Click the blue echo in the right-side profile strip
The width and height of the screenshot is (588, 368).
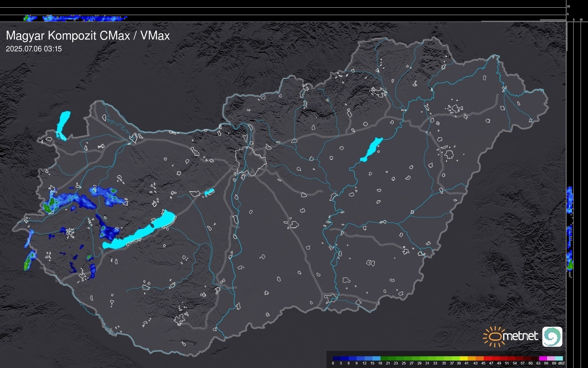570,200
